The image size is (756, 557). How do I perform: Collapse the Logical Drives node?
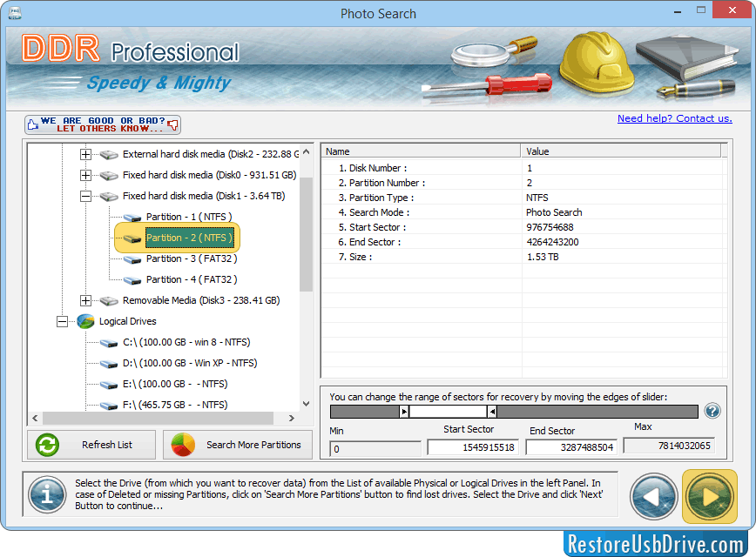[62, 321]
